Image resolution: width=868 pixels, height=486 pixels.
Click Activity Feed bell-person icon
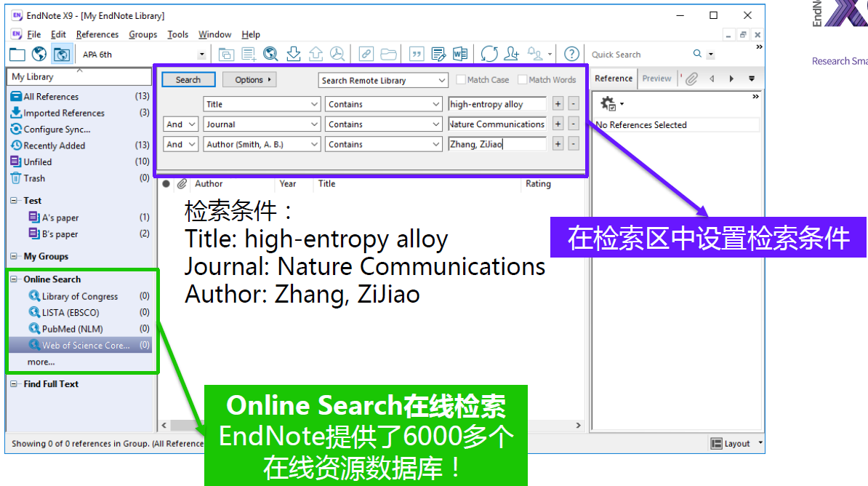pos(535,55)
